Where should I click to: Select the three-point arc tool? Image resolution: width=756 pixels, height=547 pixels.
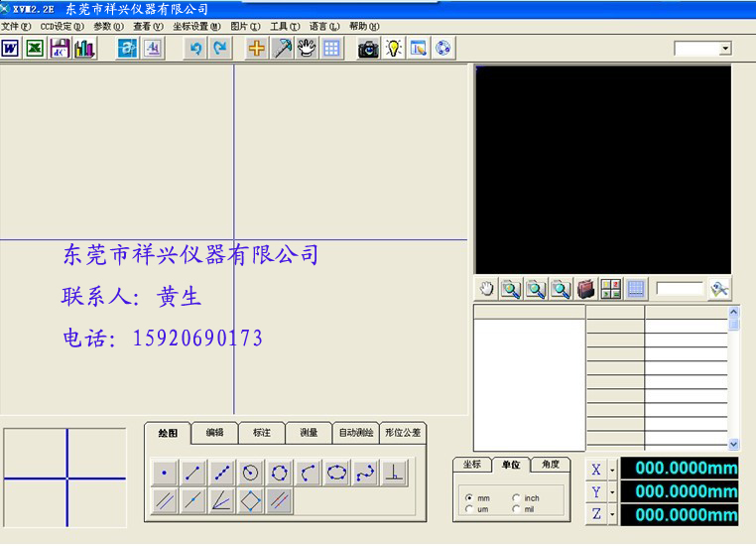(x=308, y=473)
